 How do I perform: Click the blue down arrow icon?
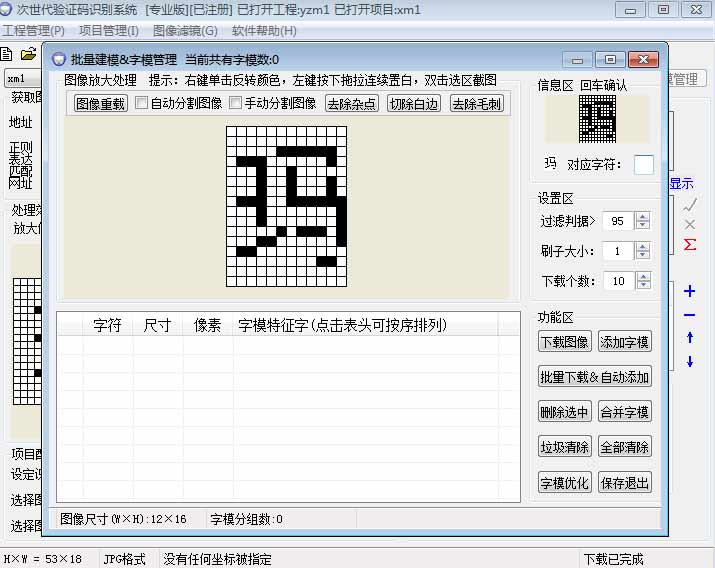tap(689, 362)
